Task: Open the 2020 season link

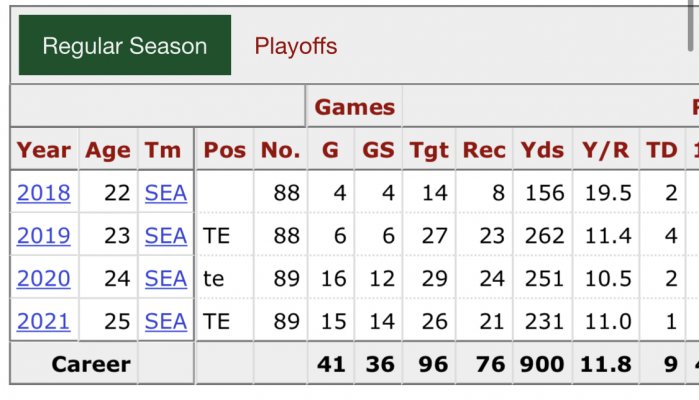Action: (x=44, y=278)
